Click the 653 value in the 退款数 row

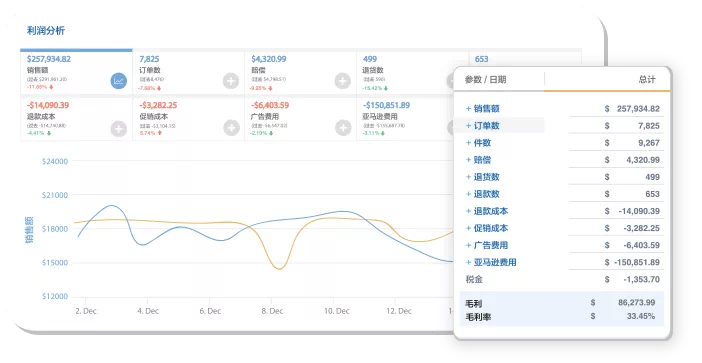point(652,194)
